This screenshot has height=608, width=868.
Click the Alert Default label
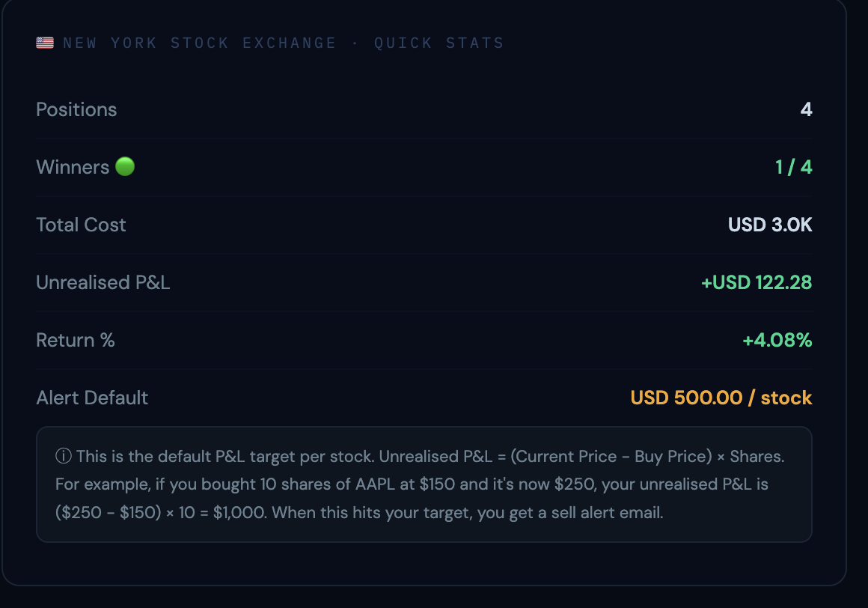pos(92,398)
